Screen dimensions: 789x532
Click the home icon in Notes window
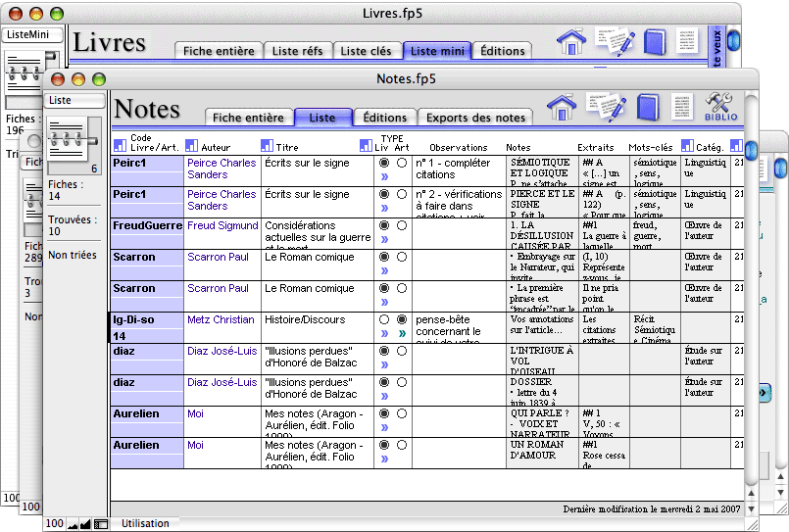pyautogui.click(x=562, y=107)
